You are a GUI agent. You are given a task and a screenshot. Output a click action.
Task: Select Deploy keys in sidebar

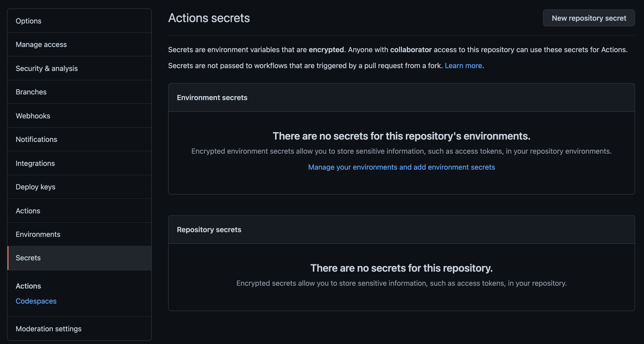click(x=35, y=187)
